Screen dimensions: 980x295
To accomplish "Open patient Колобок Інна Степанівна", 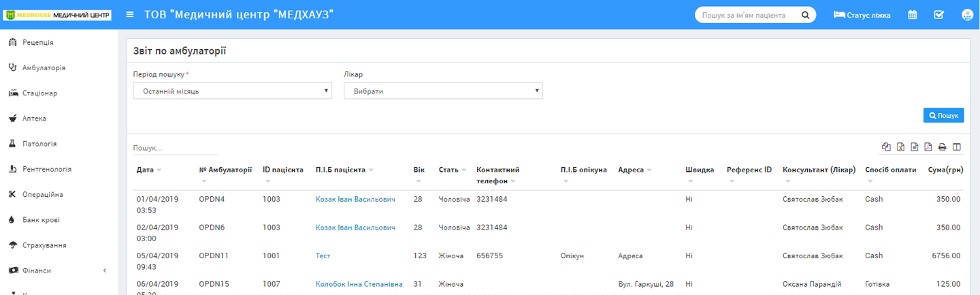I will click(359, 284).
